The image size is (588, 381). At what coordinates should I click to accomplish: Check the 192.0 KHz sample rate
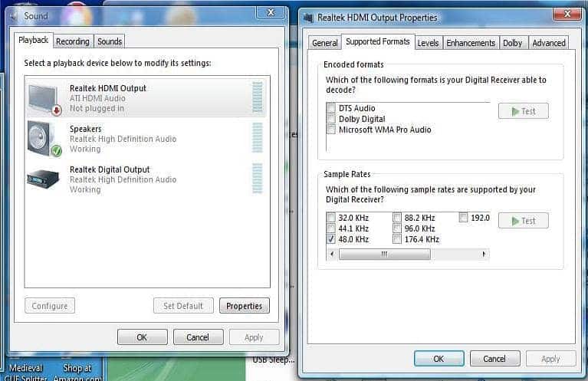click(464, 218)
